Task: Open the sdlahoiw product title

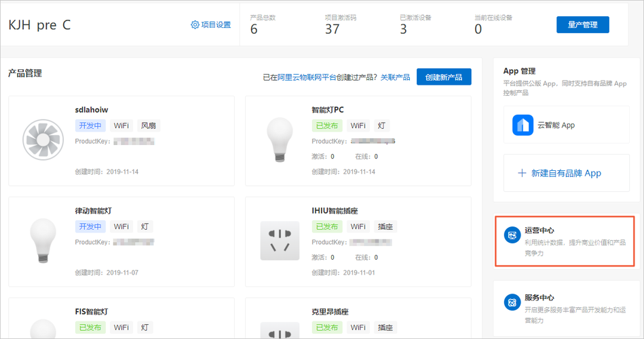Action: tap(91, 110)
